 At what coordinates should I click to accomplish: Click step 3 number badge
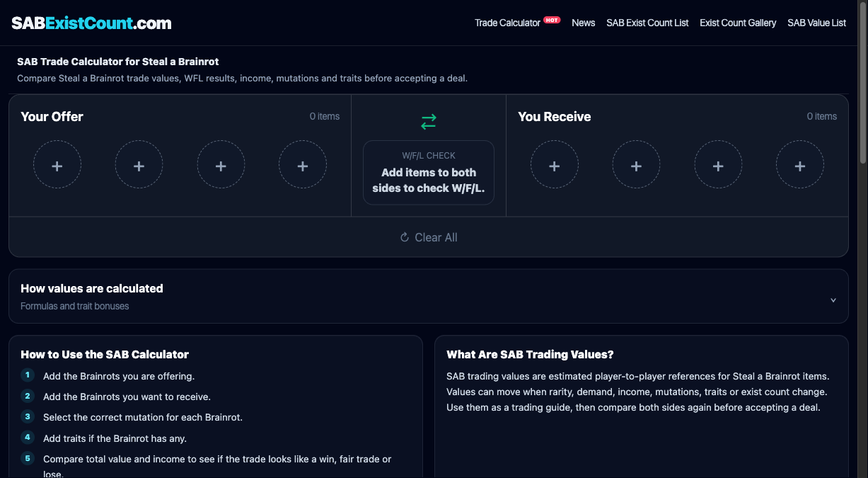28,416
